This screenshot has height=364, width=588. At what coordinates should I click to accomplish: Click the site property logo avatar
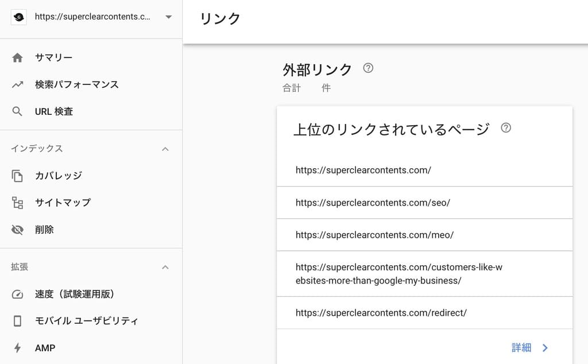[18, 17]
